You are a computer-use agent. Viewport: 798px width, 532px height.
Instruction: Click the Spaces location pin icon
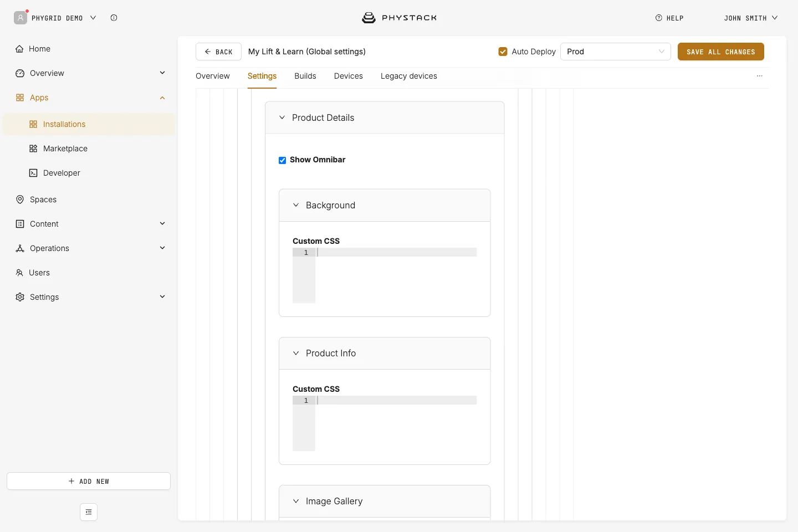pyautogui.click(x=20, y=199)
